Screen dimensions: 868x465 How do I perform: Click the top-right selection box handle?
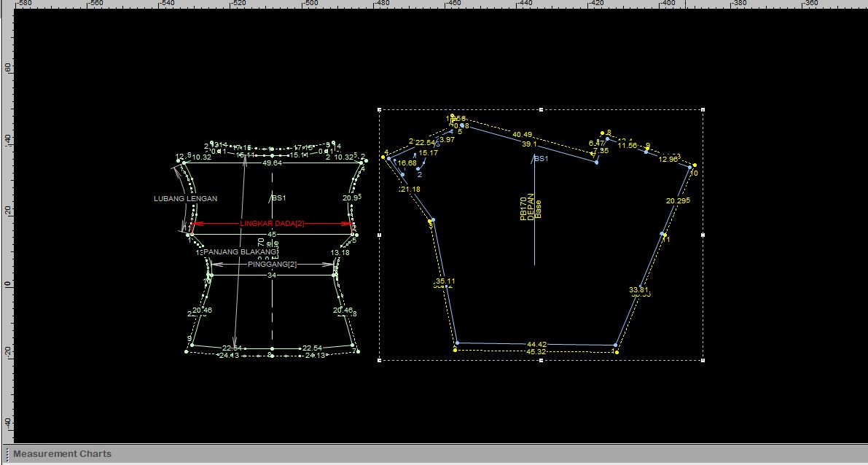703,110
